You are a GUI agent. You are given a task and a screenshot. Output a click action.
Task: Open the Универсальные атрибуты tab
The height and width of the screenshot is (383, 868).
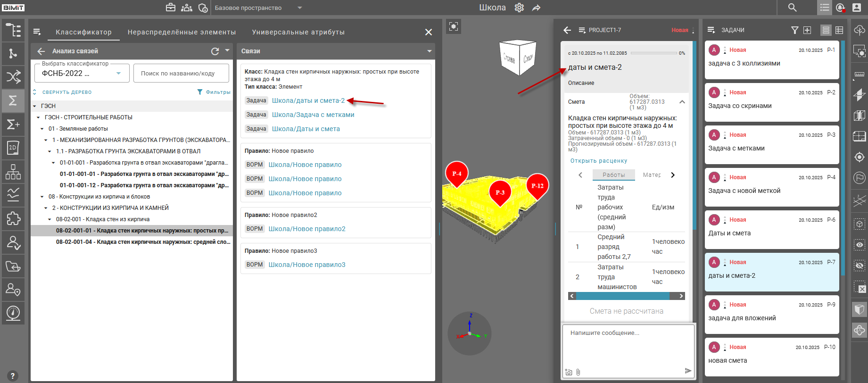click(x=298, y=32)
